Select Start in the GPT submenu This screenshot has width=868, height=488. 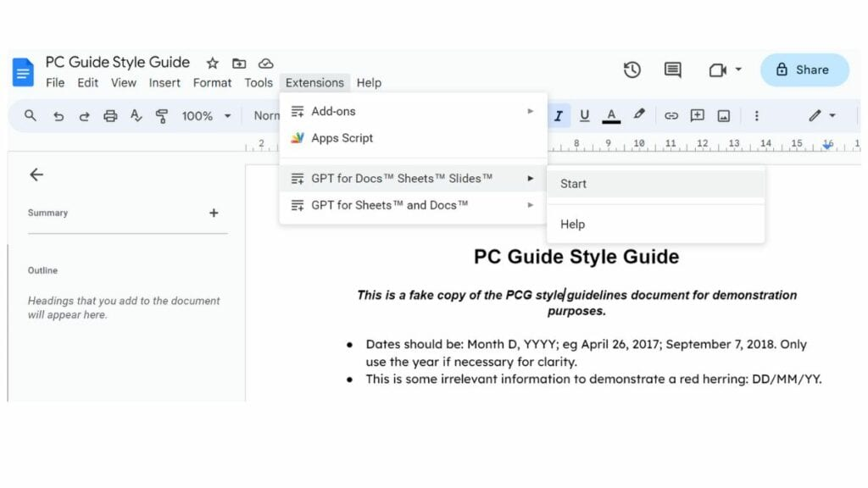coord(574,183)
